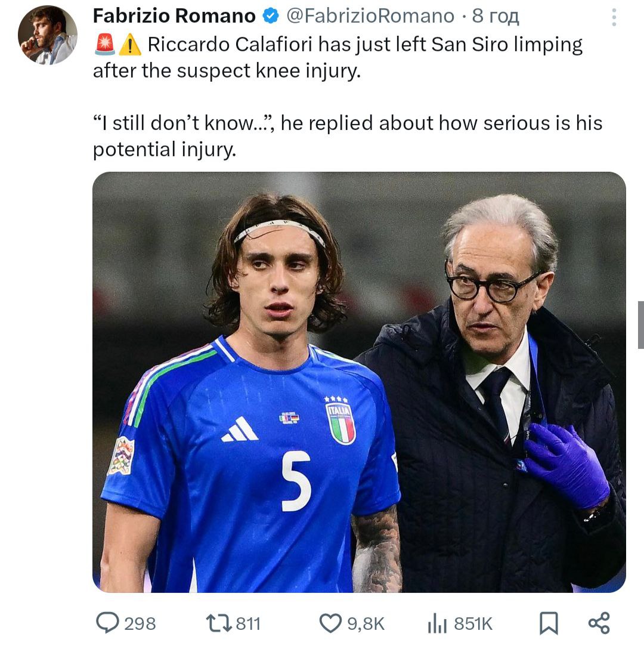Open view analytics bar chart icon
Image resolution: width=644 pixels, height=649 pixels.
coord(436,623)
